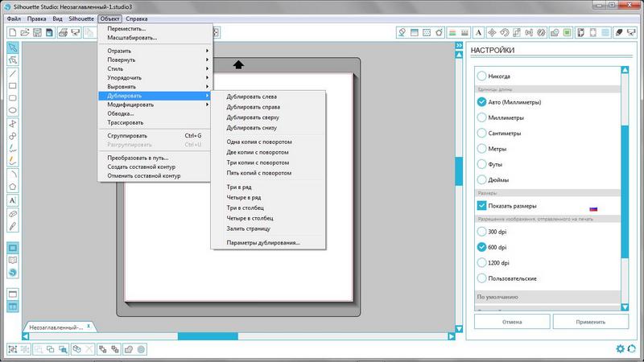Select the Edit Points tool
644x362 pixels.
click(13, 60)
